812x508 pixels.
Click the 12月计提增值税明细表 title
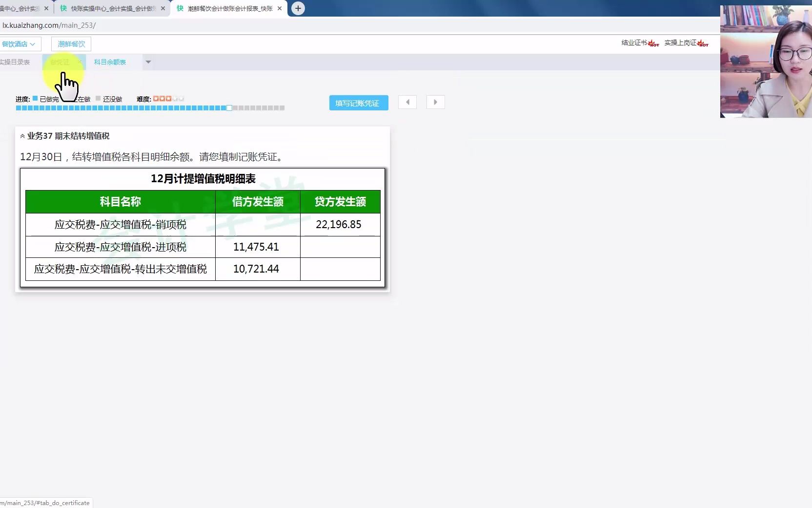coord(203,179)
